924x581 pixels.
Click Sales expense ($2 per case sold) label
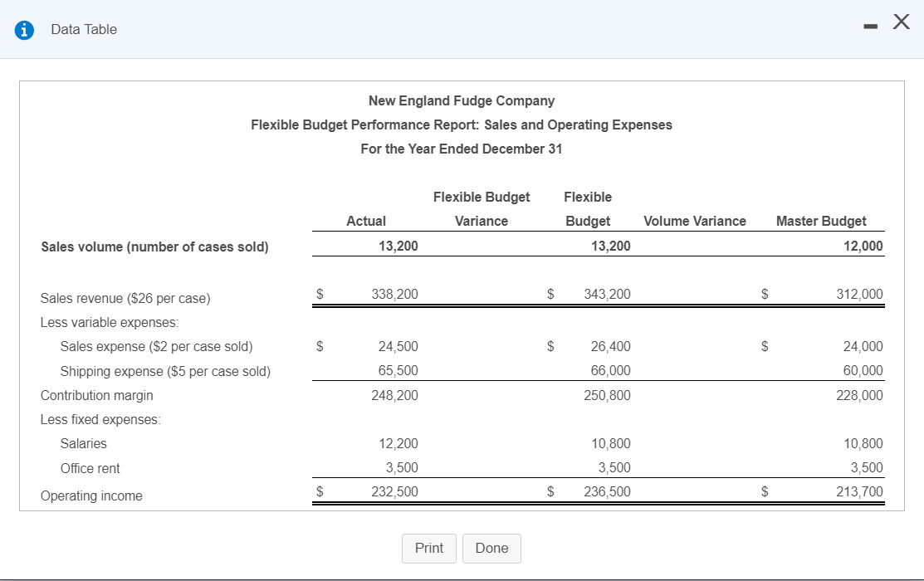(x=157, y=346)
